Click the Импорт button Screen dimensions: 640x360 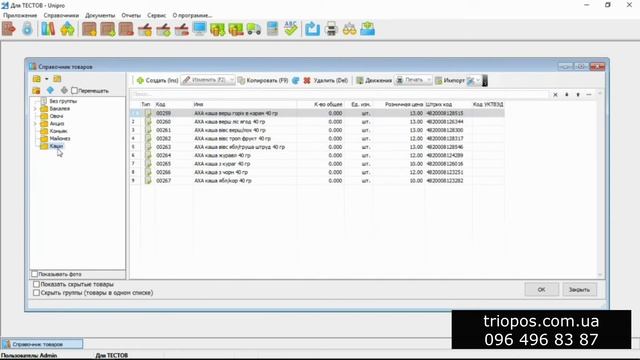pyautogui.click(x=449, y=80)
